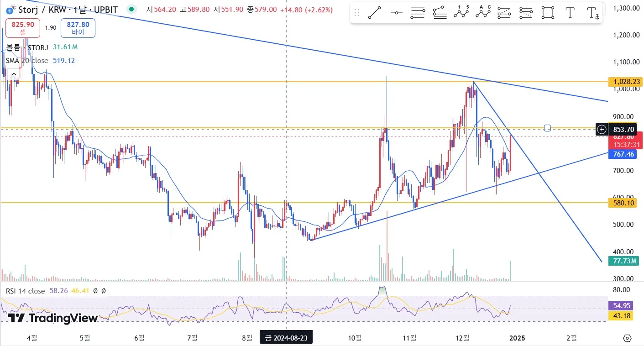The width and height of the screenshot is (644, 346).
Task: Click the 579.00 close price value
Action: pos(265,10)
